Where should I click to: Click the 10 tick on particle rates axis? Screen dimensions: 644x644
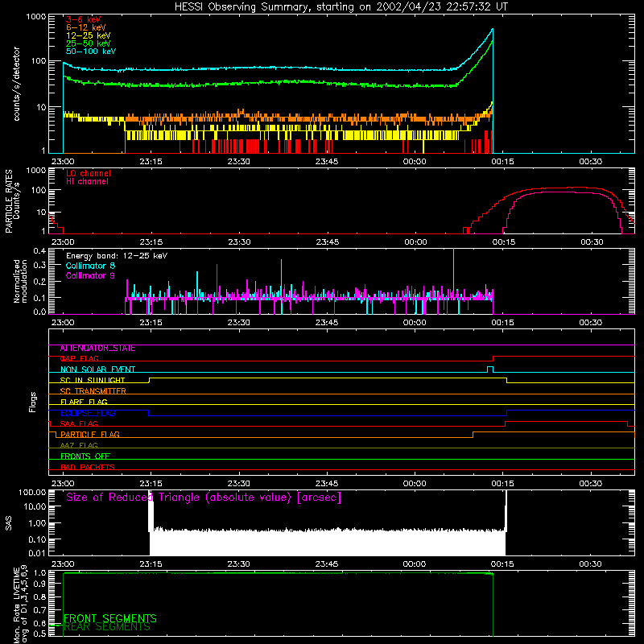pos(41,213)
